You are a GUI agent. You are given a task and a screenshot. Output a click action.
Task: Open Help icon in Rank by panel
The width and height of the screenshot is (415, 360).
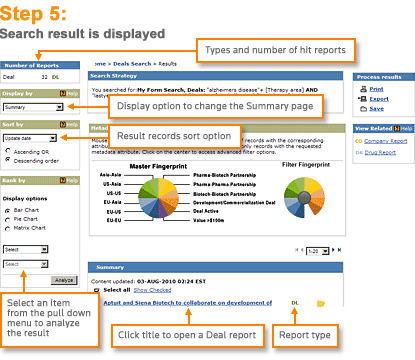(x=63, y=180)
